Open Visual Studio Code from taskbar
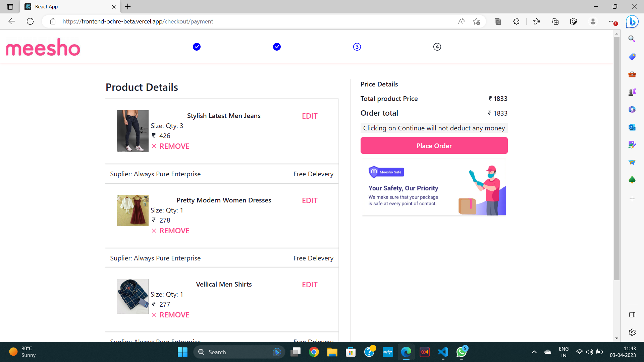The width and height of the screenshot is (644, 362). [x=443, y=352]
